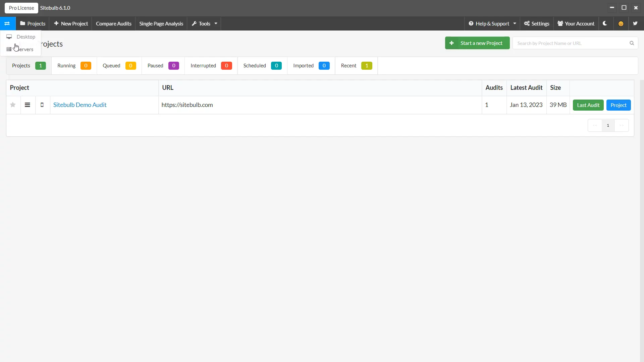Expand the Help & Support dropdown
The height and width of the screenshot is (362, 644).
point(492,23)
